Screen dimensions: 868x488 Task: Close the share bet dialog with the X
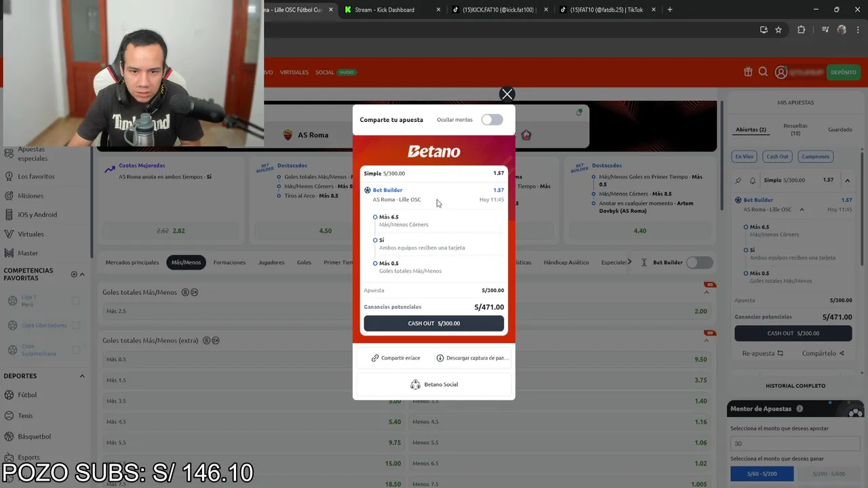click(x=507, y=94)
